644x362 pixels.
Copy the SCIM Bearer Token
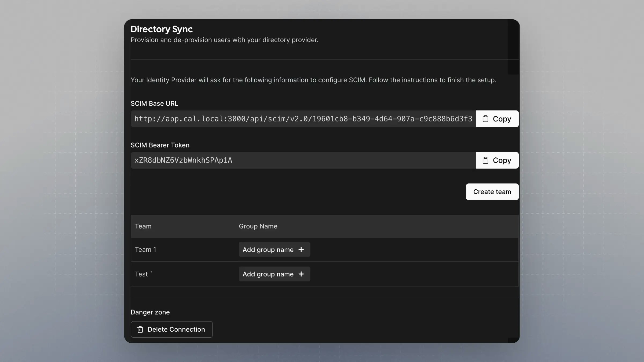(x=497, y=160)
